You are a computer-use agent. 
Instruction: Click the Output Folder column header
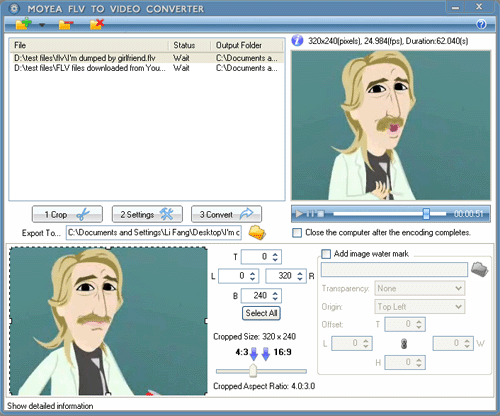(x=247, y=45)
